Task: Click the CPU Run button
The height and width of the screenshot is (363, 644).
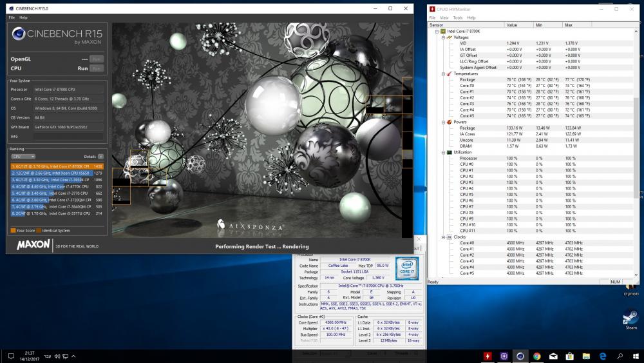Action: point(97,68)
